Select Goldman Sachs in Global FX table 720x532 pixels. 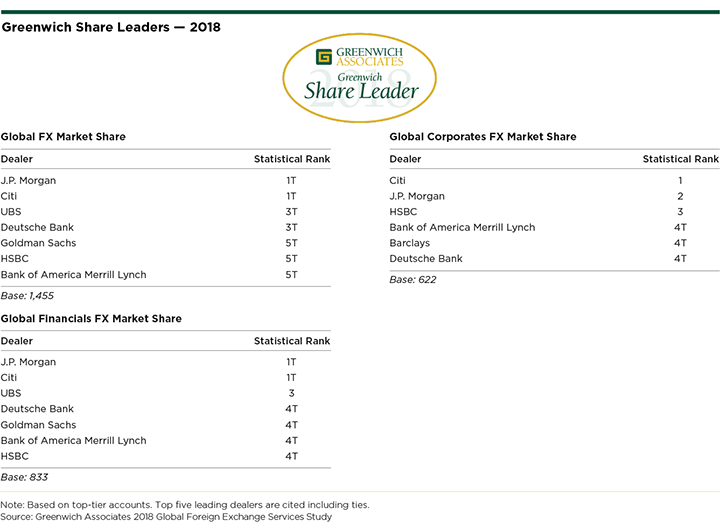(x=39, y=243)
